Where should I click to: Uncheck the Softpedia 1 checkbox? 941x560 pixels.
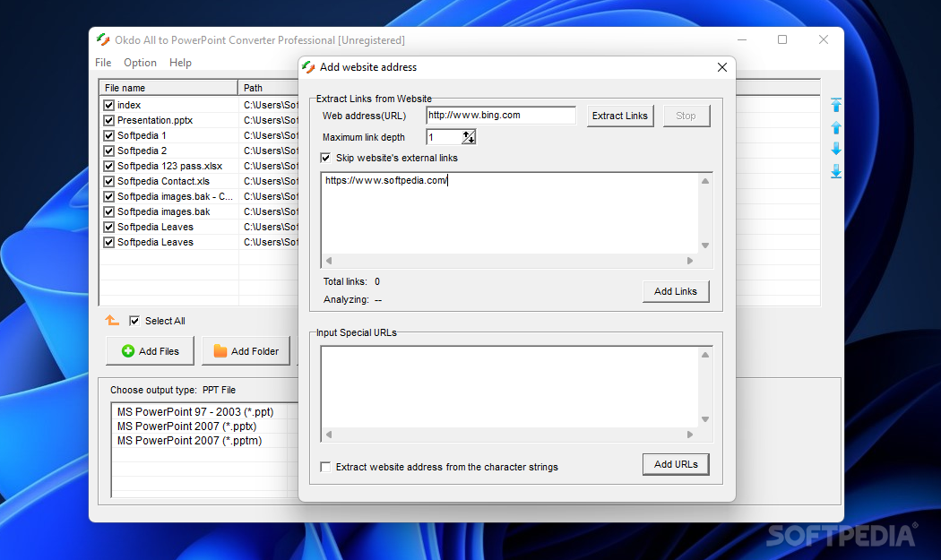click(108, 135)
